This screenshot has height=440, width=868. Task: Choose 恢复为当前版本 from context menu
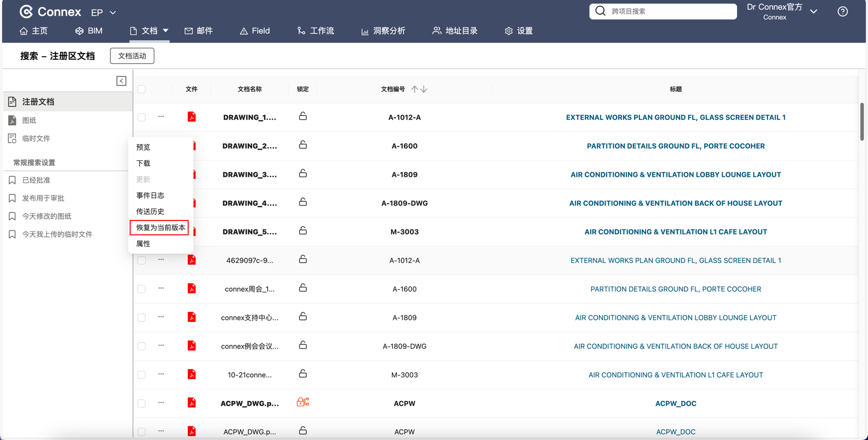[160, 228]
